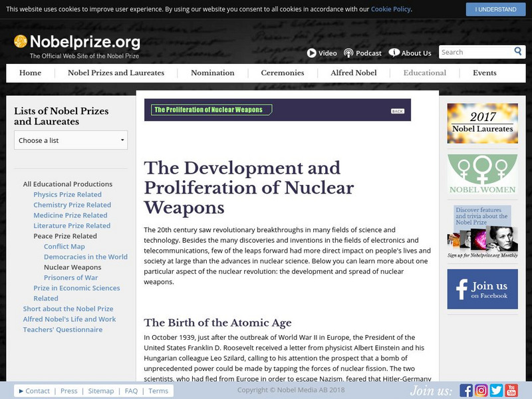Viewport: 532px width, 399px height.
Task: Click Join us on Facebook banner
Action: click(x=482, y=289)
